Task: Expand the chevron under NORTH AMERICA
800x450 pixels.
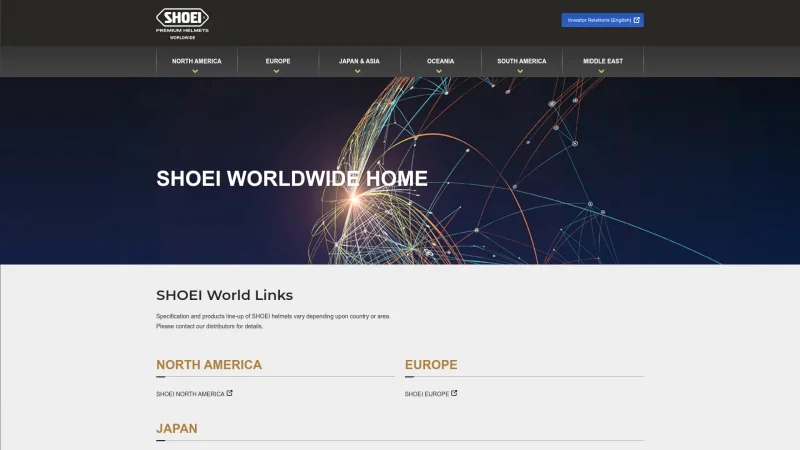Action: point(195,71)
